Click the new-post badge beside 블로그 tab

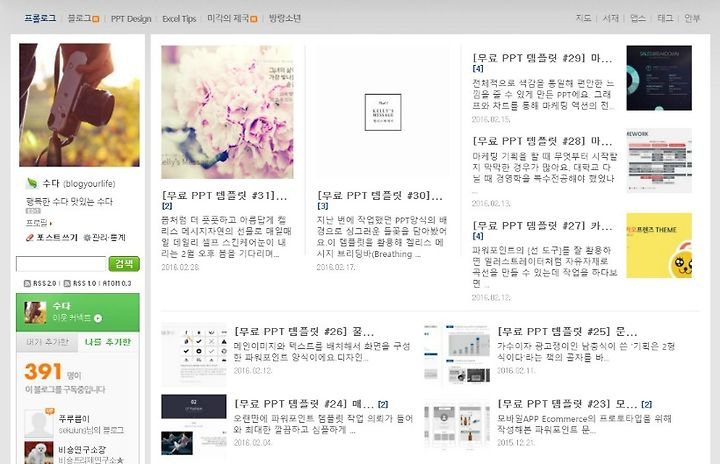click(96, 19)
